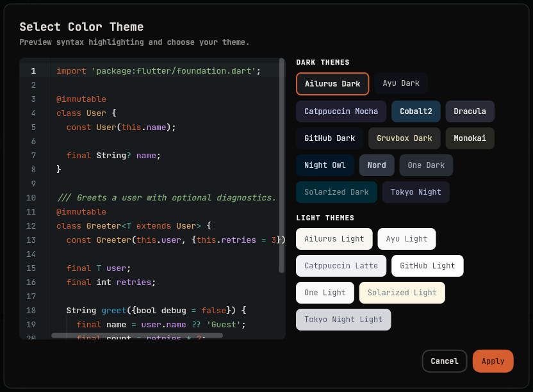533x392 pixels.
Task: Click the LIGHT THEMES section label
Action: (x=325, y=218)
